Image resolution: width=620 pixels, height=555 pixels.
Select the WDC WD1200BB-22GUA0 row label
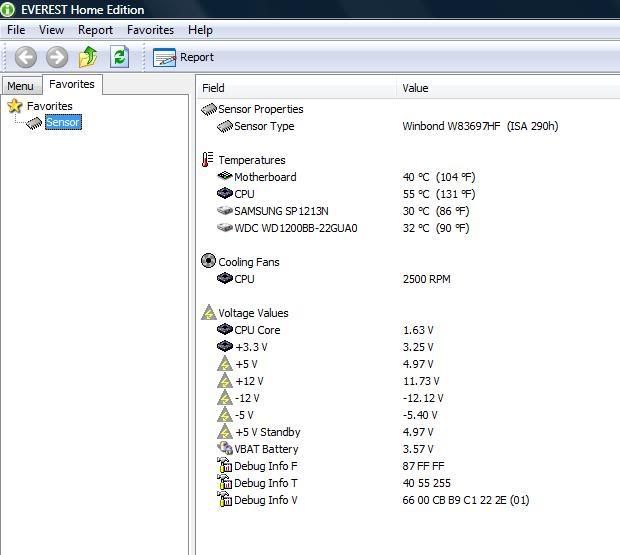click(x=296, y=228)
